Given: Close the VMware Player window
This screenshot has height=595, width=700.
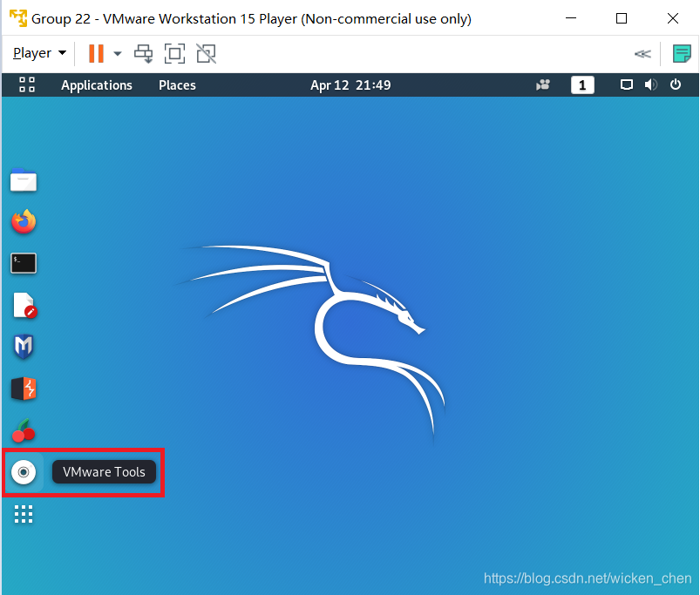Looking at the screenshot, I should tap(673, 18).
